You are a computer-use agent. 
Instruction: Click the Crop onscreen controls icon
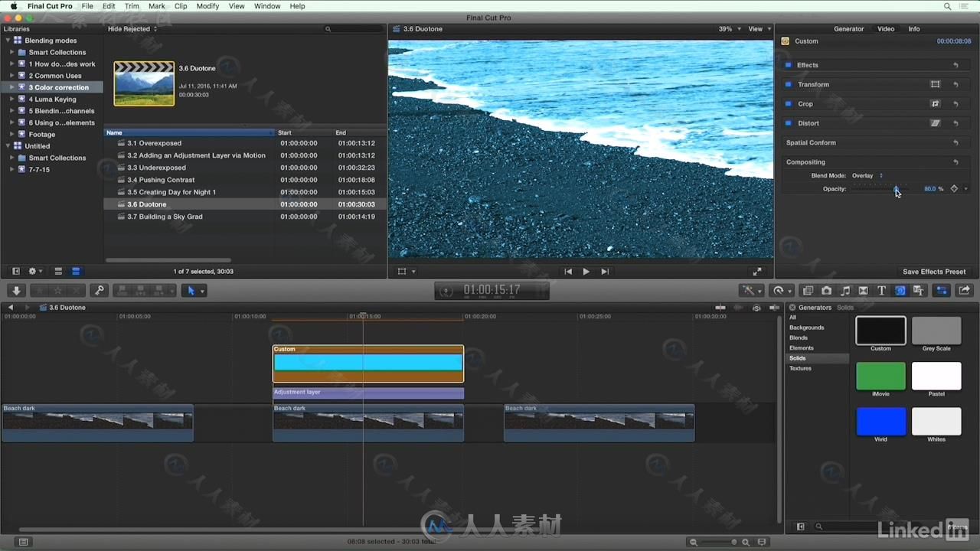[x=935, y=103]
